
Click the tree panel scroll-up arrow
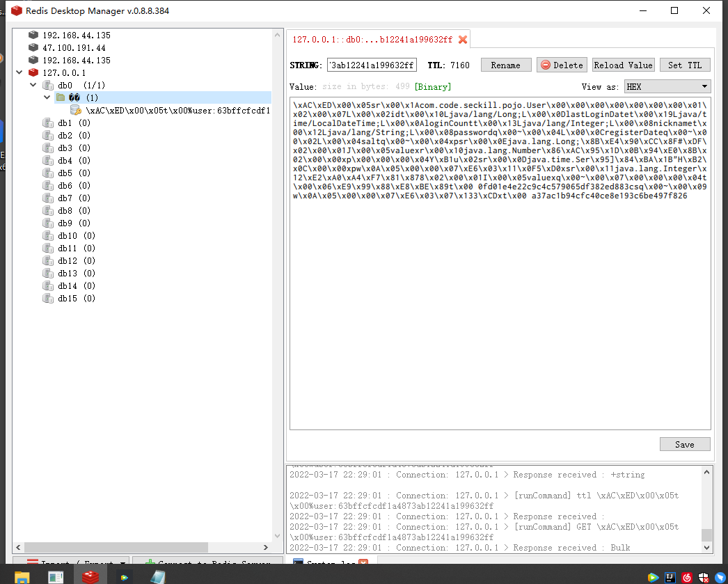tap(277, 35)
